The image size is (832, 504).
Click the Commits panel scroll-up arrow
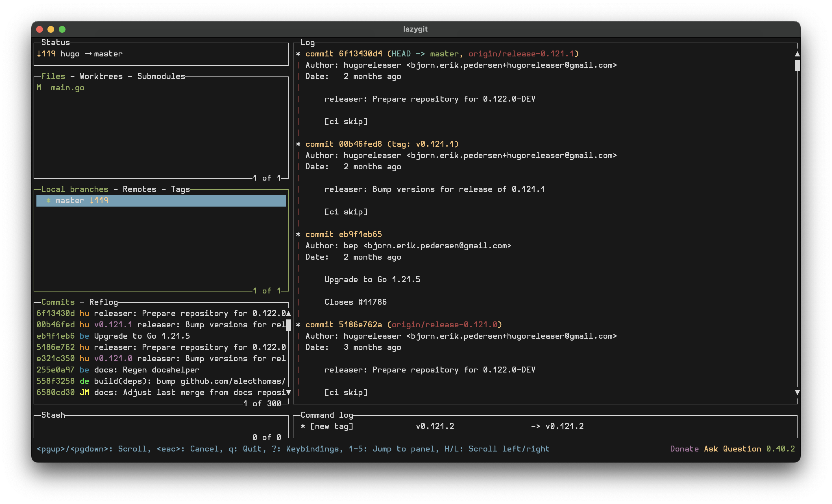(288, 314)
